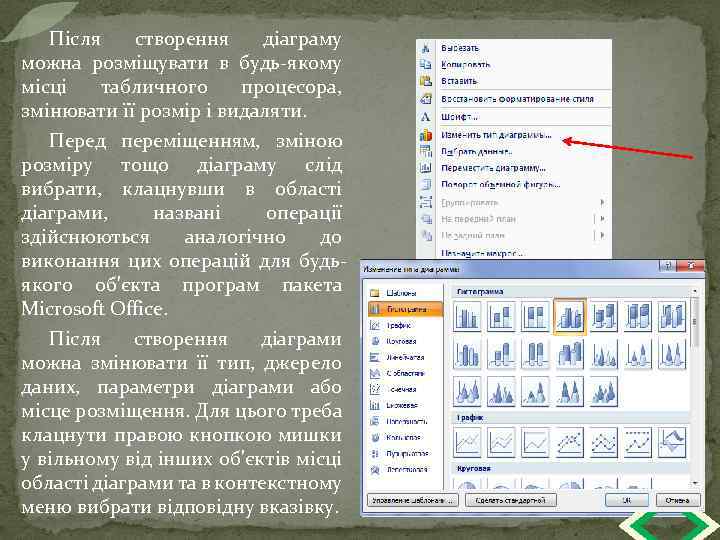The image size is (720, 540).
Task: Click the colored chart icon beside Изменить тип диаграммы
Action: [426, 135]
